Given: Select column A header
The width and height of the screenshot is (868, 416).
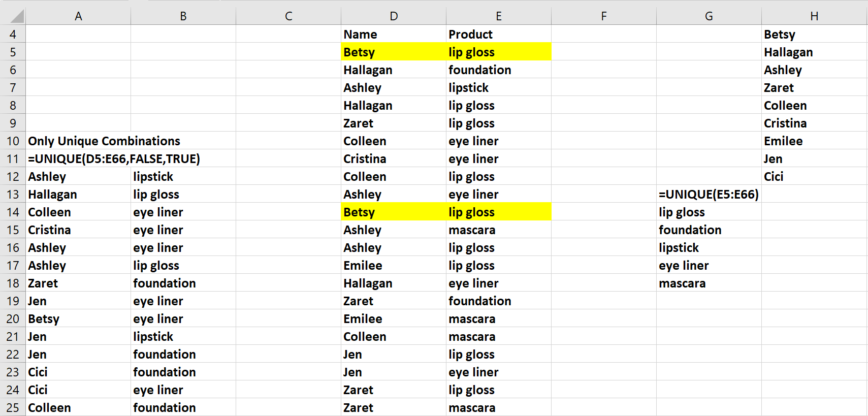Looking at the screenshot, I should click(x=78, y=16).
